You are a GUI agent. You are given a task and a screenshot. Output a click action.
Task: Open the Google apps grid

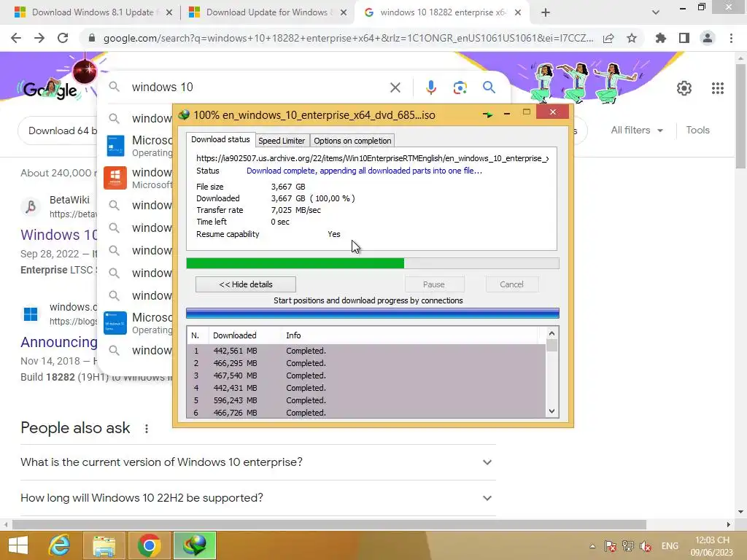click(718, 88)
